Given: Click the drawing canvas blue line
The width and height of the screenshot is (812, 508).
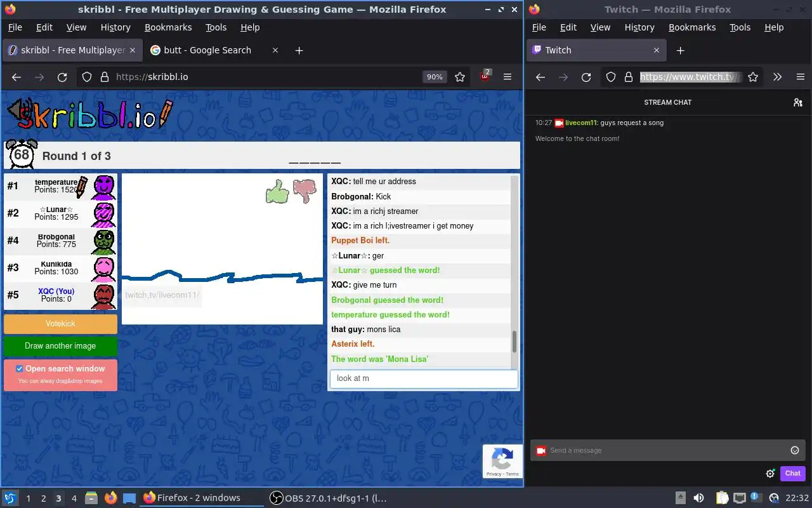Looking at the screenshot, I should pyautogui.click(x=222, y=277).
